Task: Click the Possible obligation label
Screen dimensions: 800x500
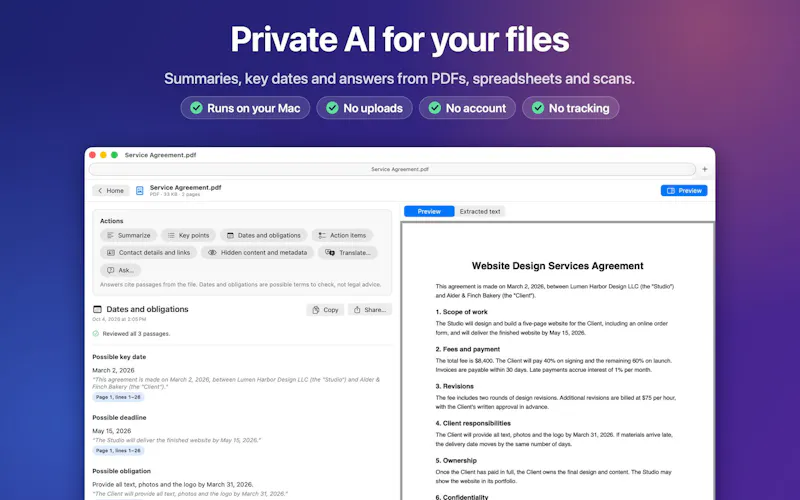Action: point(121,471)
